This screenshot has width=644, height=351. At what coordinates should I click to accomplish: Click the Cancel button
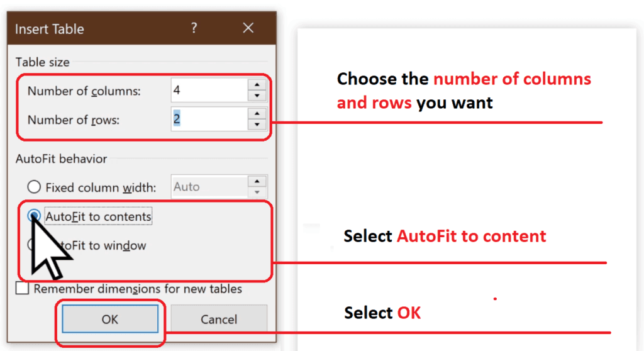[219, 319]
